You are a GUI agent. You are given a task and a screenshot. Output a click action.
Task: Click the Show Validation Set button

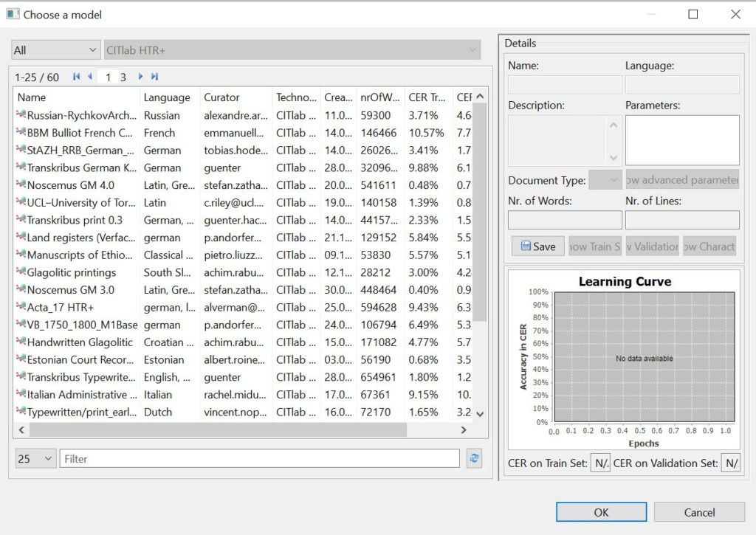(x=653, y=246)
